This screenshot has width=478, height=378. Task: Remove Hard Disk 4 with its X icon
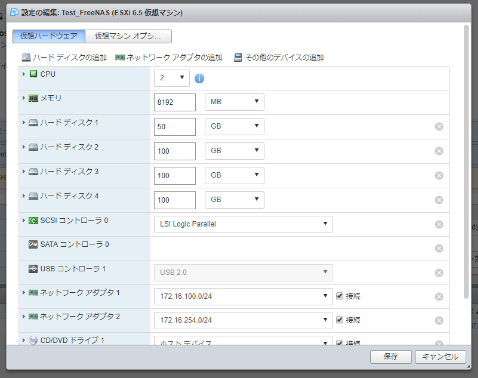pos(439,200)
